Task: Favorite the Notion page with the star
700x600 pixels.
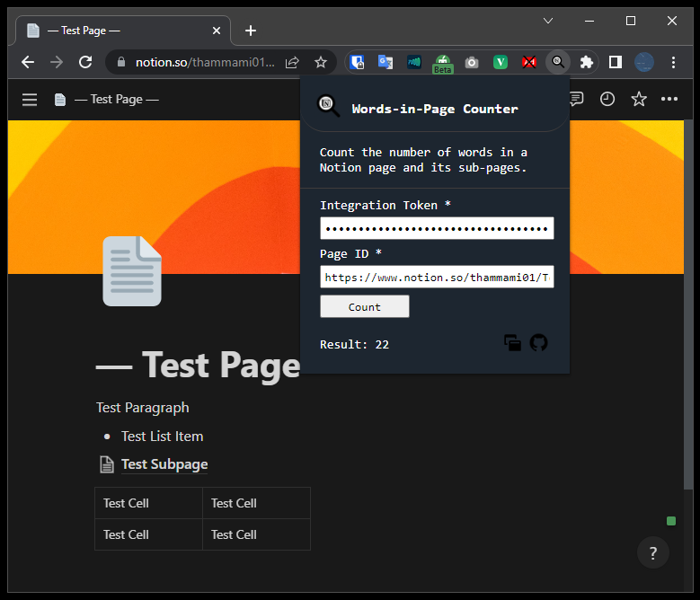Action: tap(639, 99)
